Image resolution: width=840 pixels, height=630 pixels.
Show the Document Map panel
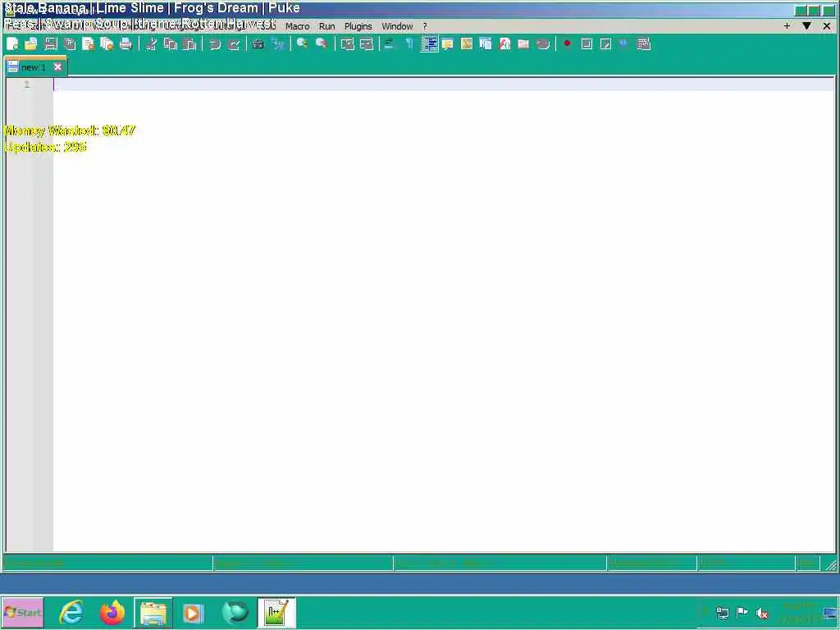[x=467, y=44]
